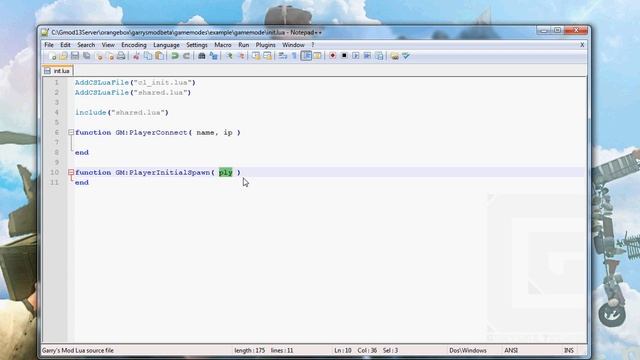Run the macro multiple times icon
640x360 pixels.
click(367, 56)
